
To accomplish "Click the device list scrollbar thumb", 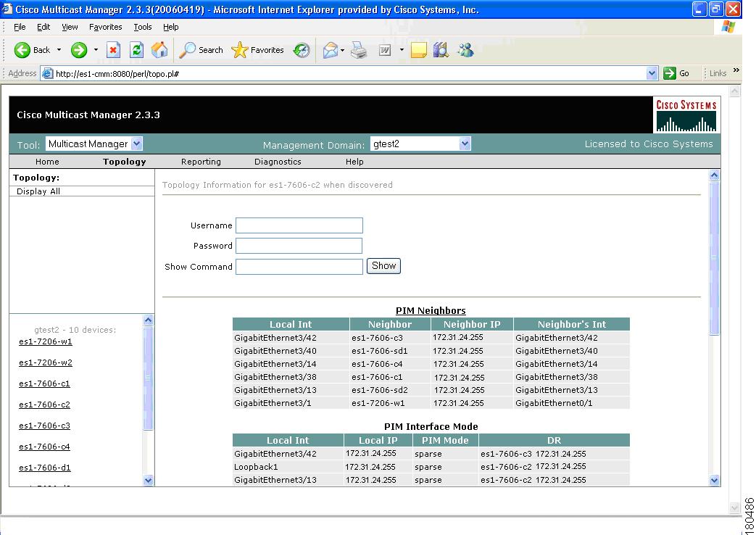I will [x=148, y=378].
